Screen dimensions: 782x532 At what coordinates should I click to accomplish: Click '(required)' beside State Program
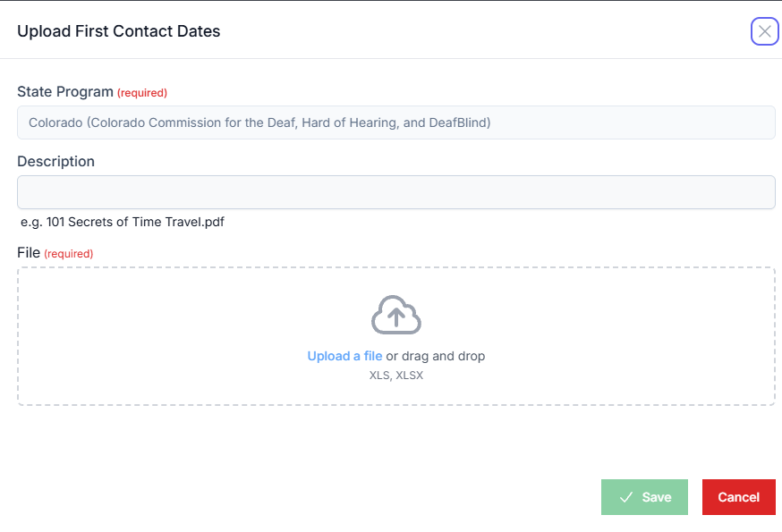pyautogui.click(x=142, y=93)
